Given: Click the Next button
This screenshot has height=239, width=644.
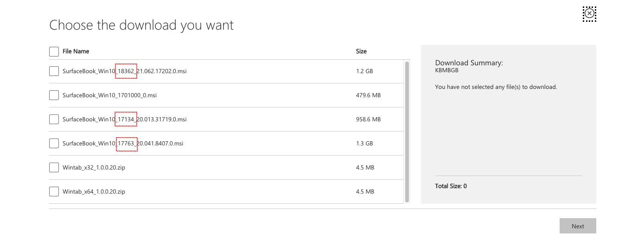Looking at the screenshot, I should click(577, 226).
